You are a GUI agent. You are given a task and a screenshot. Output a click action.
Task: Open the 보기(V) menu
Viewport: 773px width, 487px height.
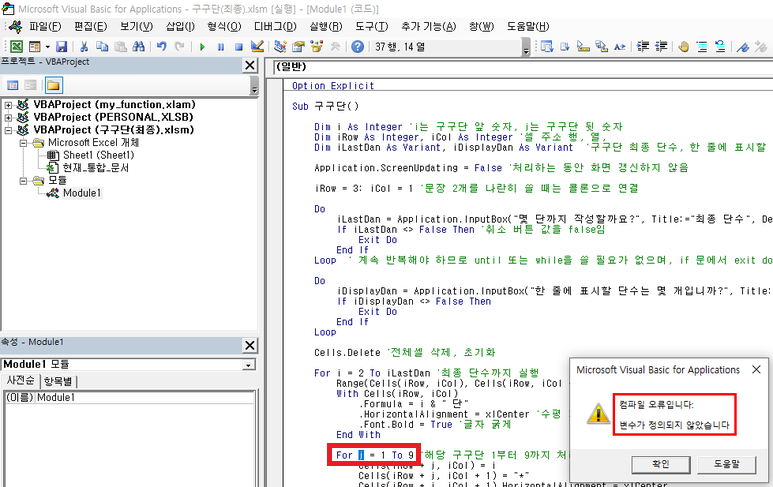[x=136, y=27]
